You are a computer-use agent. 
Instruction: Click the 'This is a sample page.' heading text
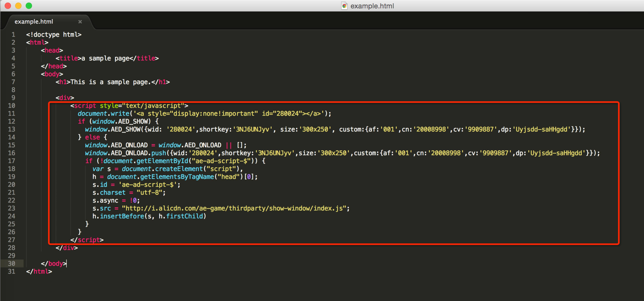111,82
